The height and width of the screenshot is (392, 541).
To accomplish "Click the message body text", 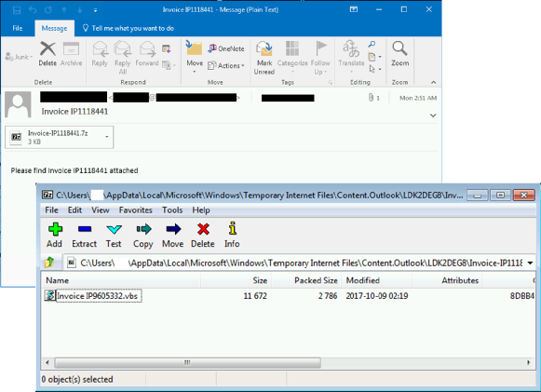I will coord(74,170).
